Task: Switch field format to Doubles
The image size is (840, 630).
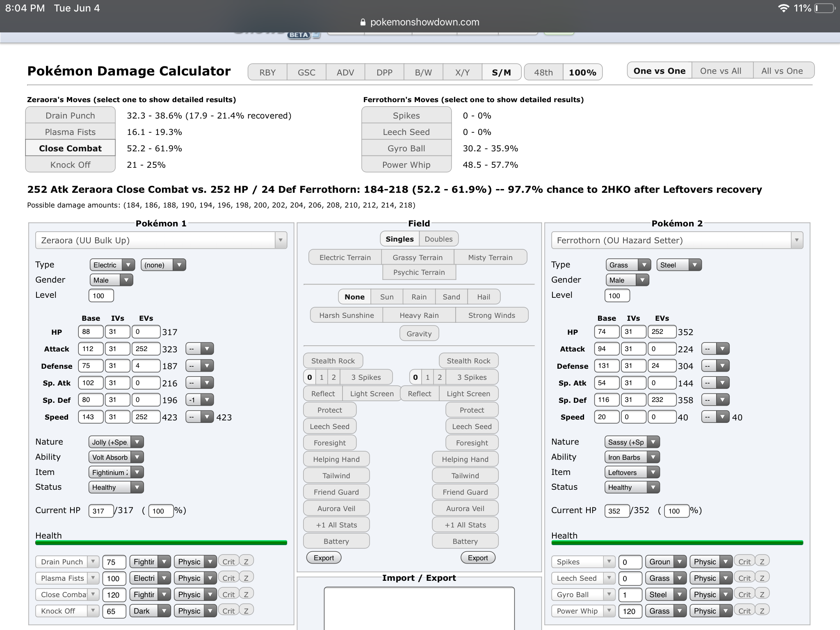Action: (438, 239)
